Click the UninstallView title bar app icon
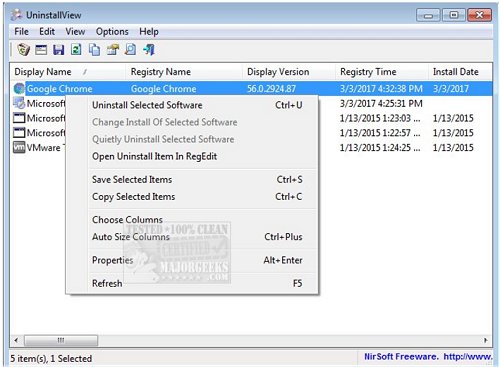The height and width of the screenshot is (367, 500). (x=16, y=15)
